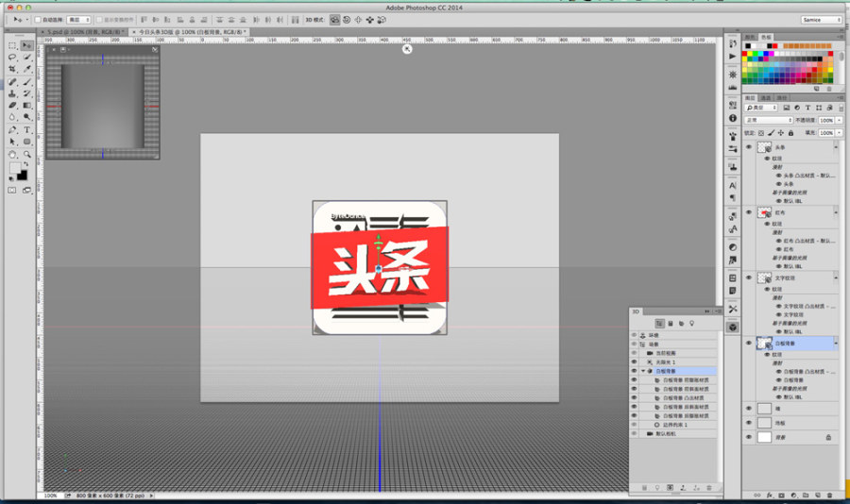Activate the 3D scale mode icon
Screen dimensions: 850x504
(382, 20)
